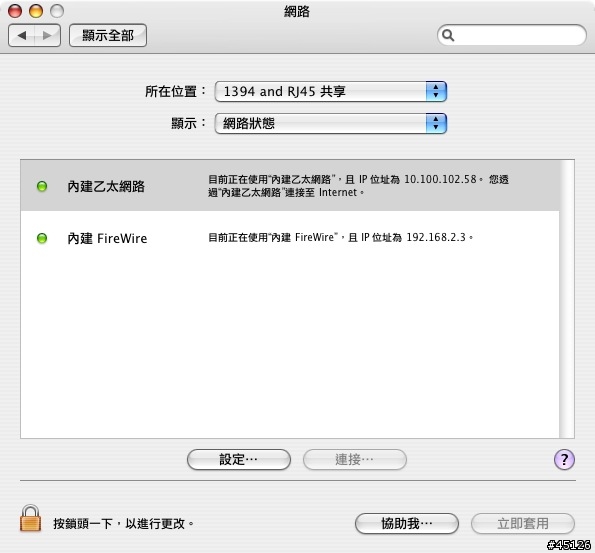Click the forward arrow in the toolbar
This screenshot has width=595, height=553.
click(x=47, y=36)
